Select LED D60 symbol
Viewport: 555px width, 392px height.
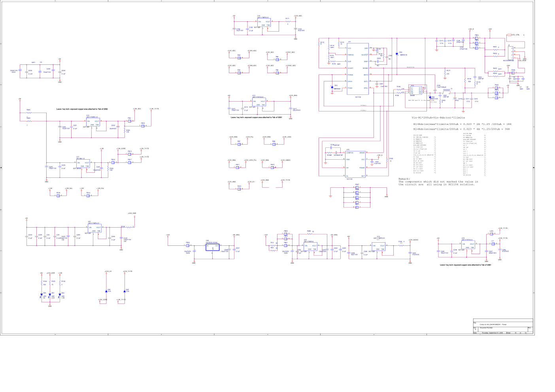tap(41, 295)
